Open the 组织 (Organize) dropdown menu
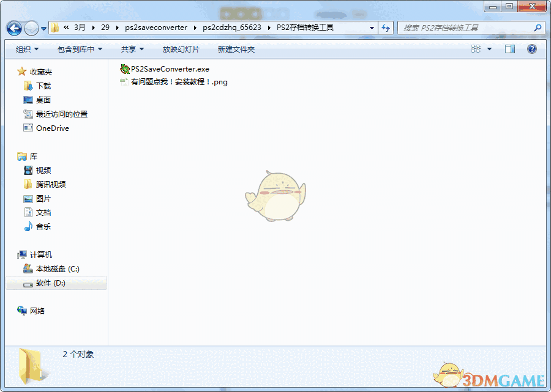Image resolution: width=551 pixels, height=392 pixels. point(27,50)
